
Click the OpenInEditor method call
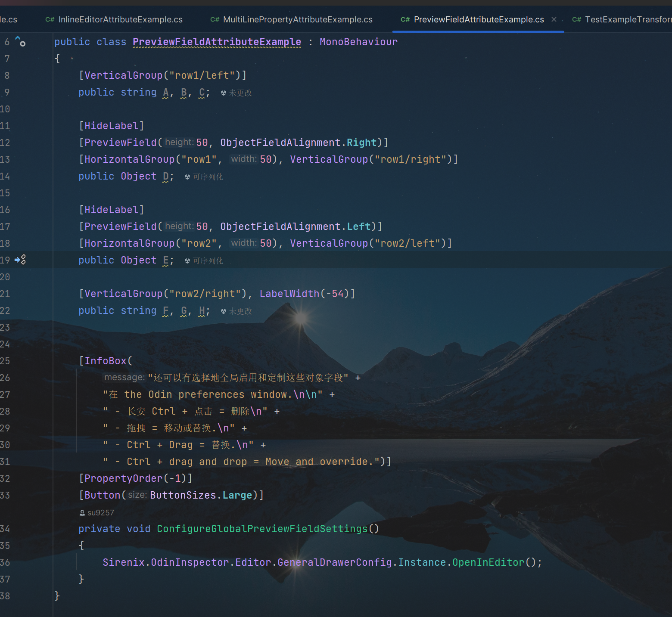(488, 562)
